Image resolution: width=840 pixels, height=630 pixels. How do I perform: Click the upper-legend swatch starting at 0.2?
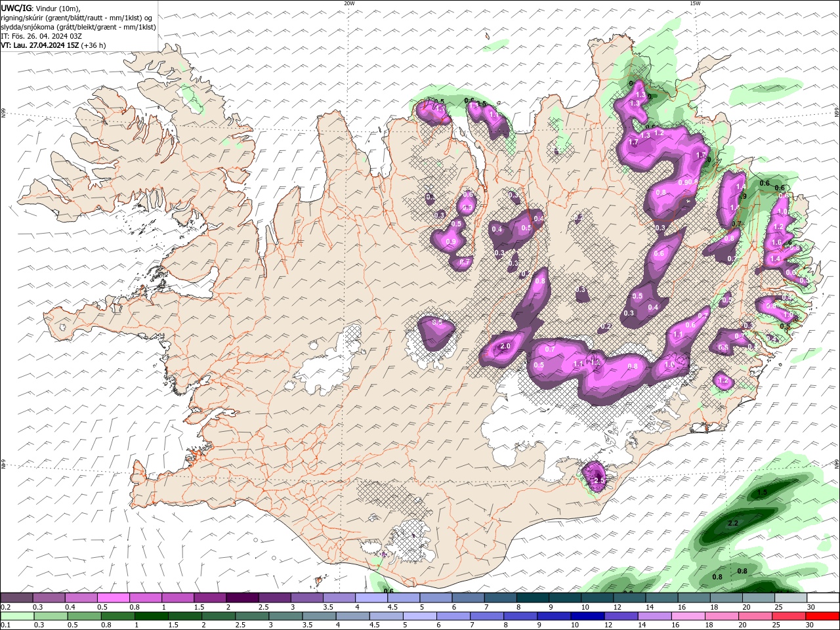pos(16,598)
